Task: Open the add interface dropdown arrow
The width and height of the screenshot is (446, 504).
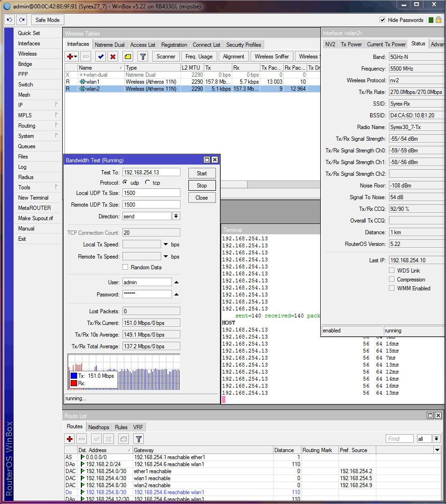Action: [76, 57]
